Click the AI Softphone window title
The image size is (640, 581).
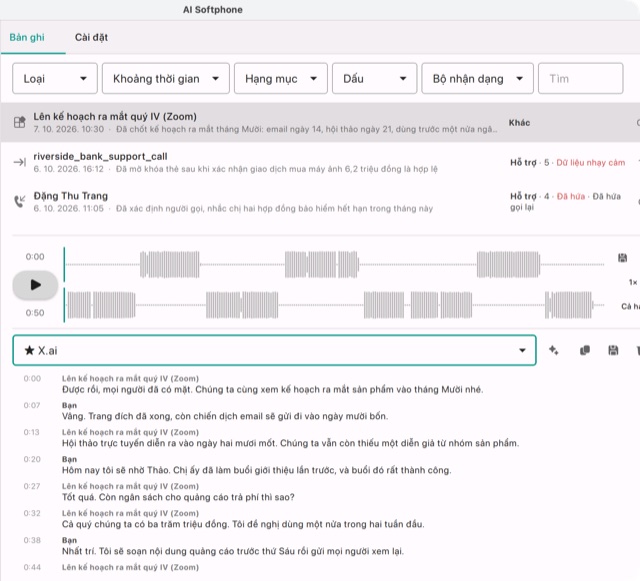click(x=213, y=10)
